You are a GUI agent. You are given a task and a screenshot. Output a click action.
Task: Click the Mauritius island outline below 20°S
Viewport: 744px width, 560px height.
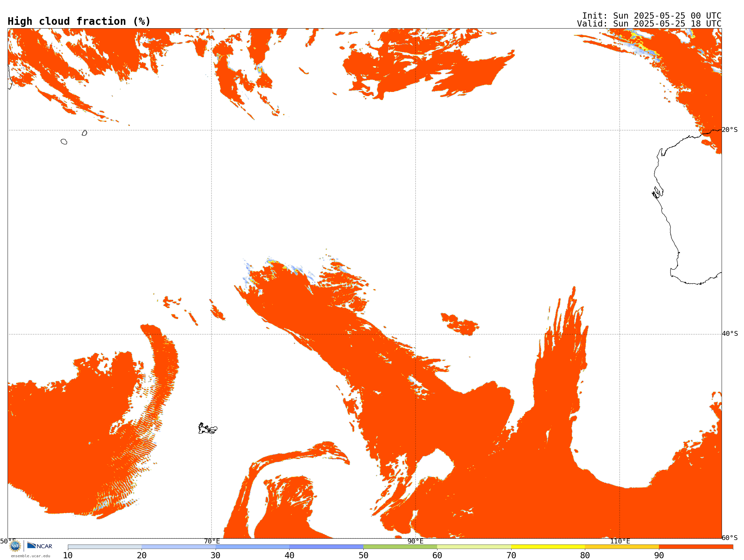(84, 133)
